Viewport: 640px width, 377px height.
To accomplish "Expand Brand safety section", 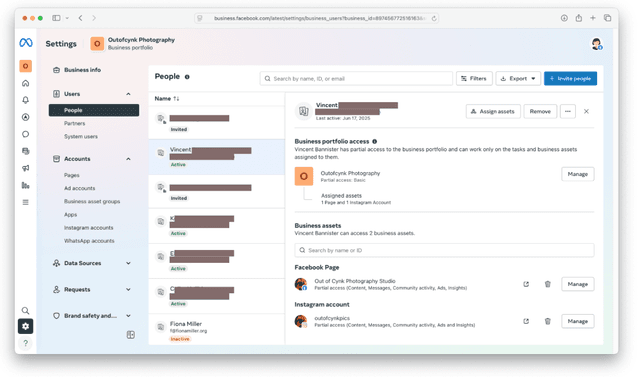I will (x=128, y=316).
